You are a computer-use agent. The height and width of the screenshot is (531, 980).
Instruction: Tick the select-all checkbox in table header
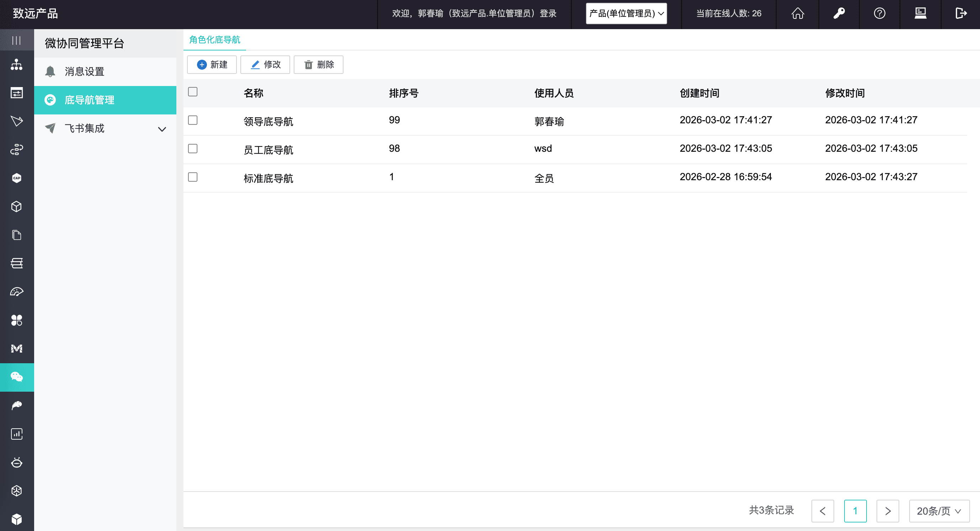(x=193, y=92)
